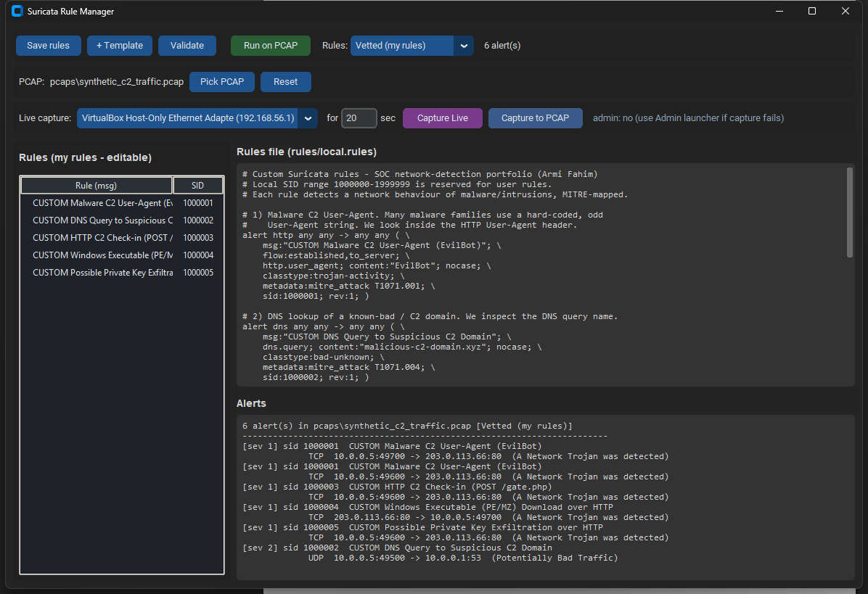Click the sid 1000003 HTTP C2 Check-in alert
Image resolution: width=868 pixels, height=594 pixels.
pos(397,487)
